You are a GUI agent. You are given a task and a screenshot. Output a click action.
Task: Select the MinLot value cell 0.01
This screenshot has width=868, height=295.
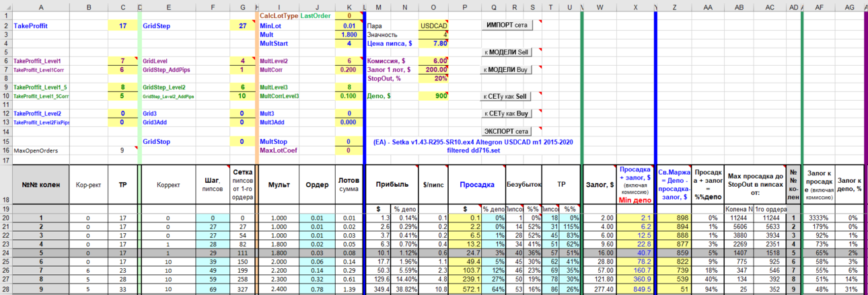[x=349, y=26]
